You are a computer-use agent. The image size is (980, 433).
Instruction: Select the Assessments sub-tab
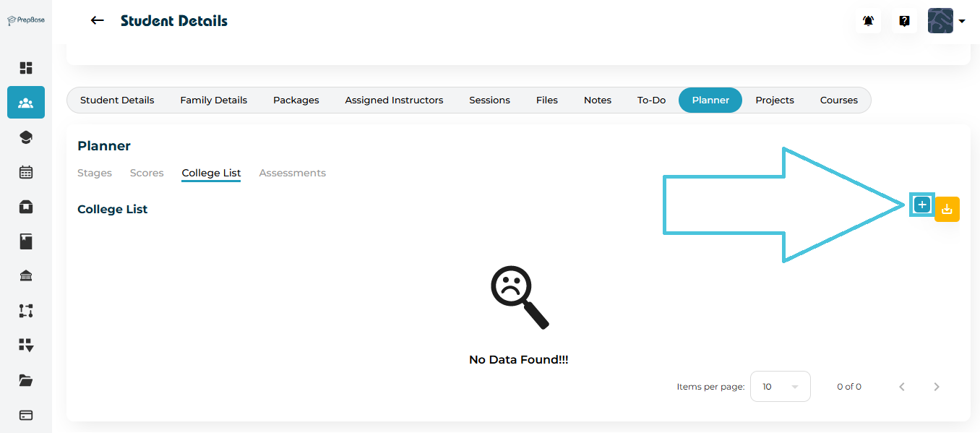click(x=292, y=173)
